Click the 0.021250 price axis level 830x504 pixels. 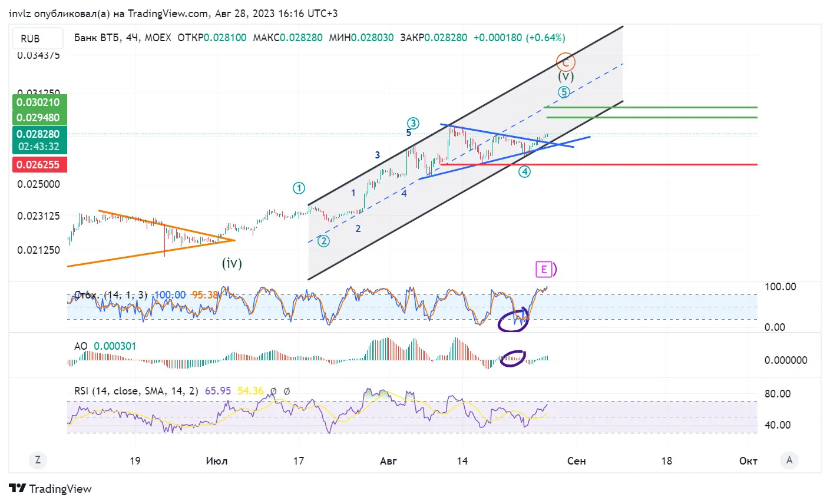pyautogui.click(x=38, y=250)
